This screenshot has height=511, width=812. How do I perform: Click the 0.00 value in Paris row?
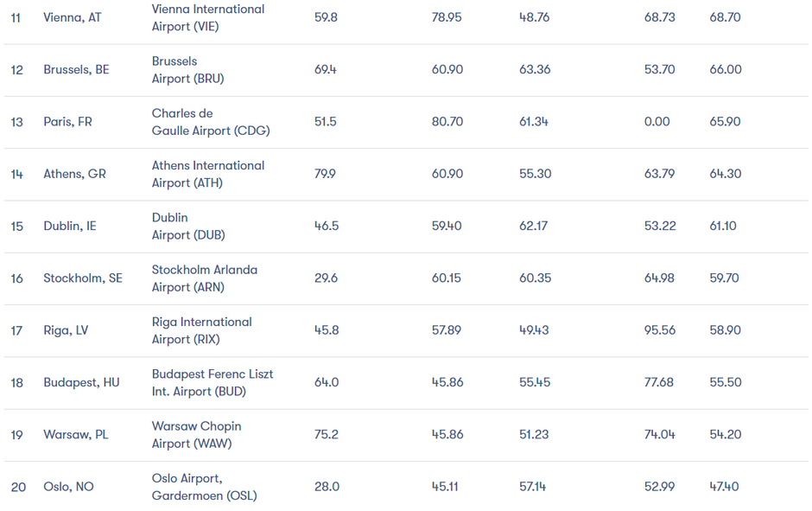(x=657, y=122)
